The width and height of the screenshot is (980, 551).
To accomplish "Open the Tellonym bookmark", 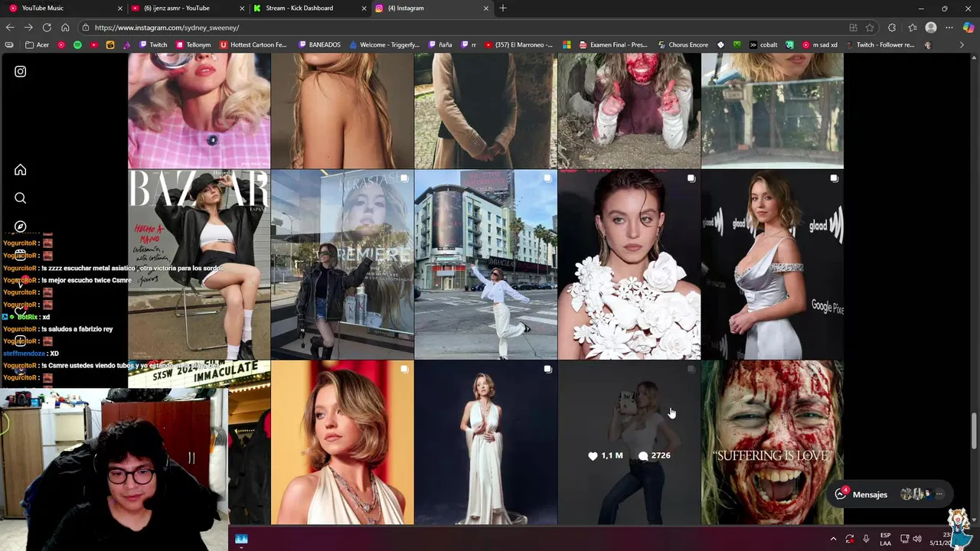I will click(x=193, y=45).
